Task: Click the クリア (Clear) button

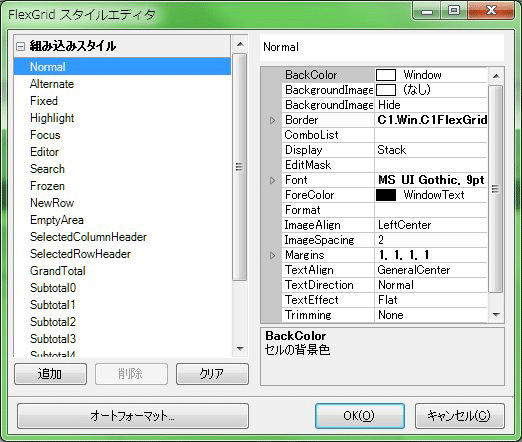Action: click(212, 374)
